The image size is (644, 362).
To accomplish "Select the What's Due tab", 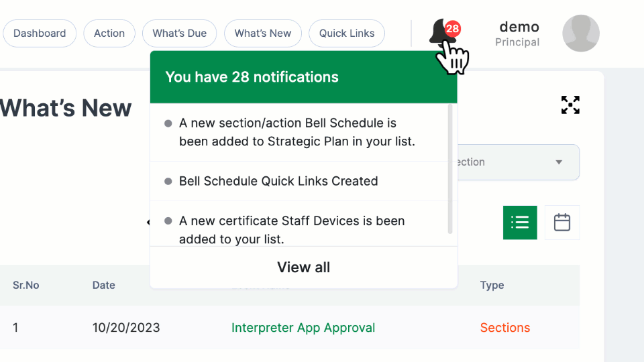I will pyautogui.click(x=179, y=34).
